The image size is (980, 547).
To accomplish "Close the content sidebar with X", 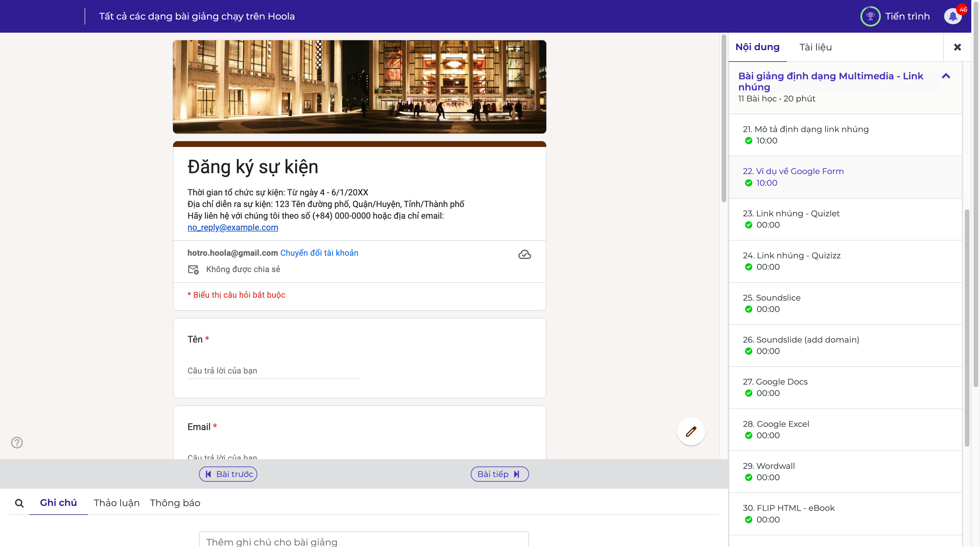I will click(x=957, y=47).
